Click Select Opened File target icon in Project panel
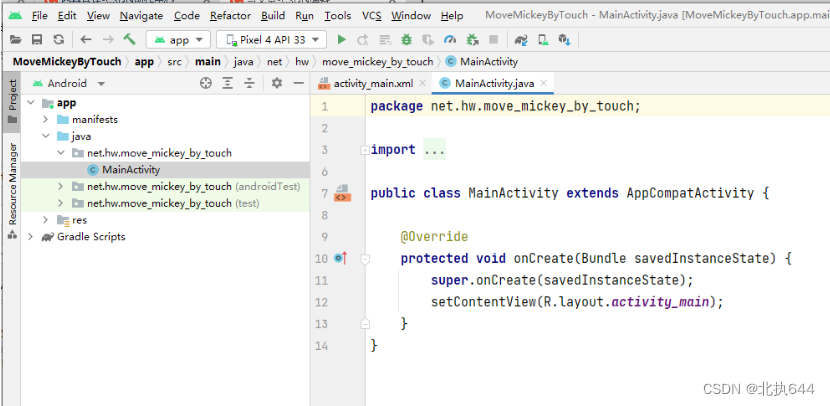Viewport: 830px width, 406px height. (x=206, y=83)
